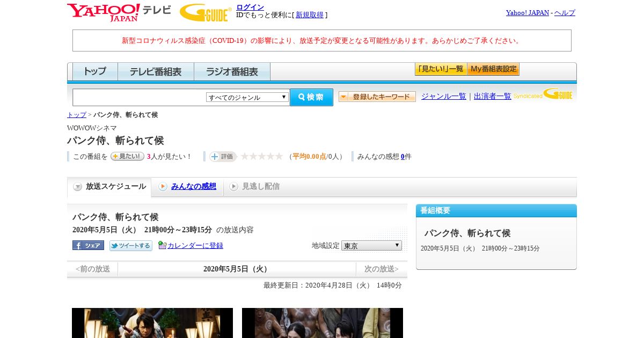The image size is (644, 338).
Task: Open the ヘルプ link
Action: tap(565, 12)
